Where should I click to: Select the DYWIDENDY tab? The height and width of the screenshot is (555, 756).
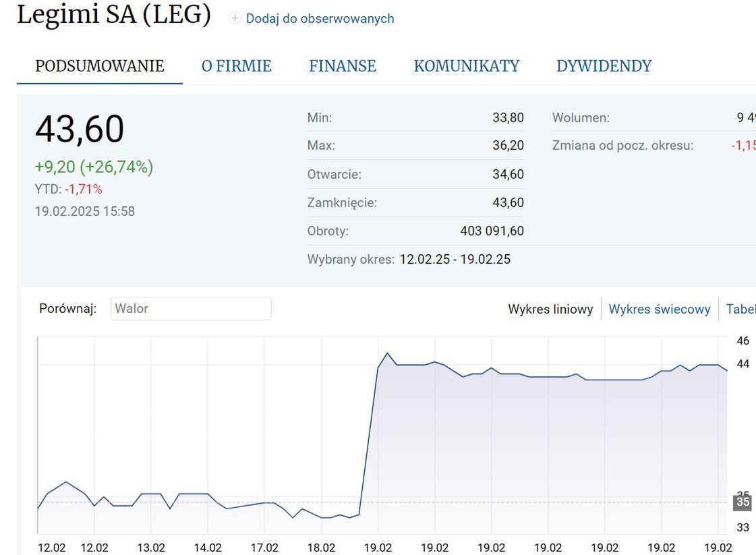pos(604,66)
